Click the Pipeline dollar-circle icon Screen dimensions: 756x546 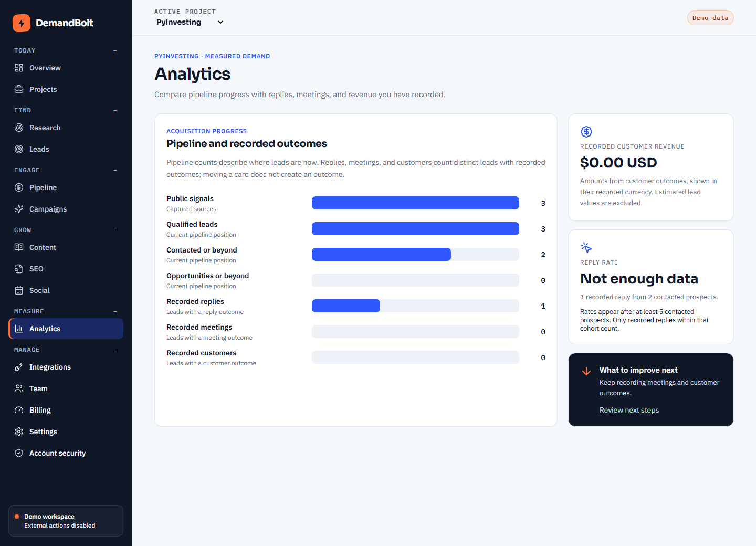click(x=19, y=187)
